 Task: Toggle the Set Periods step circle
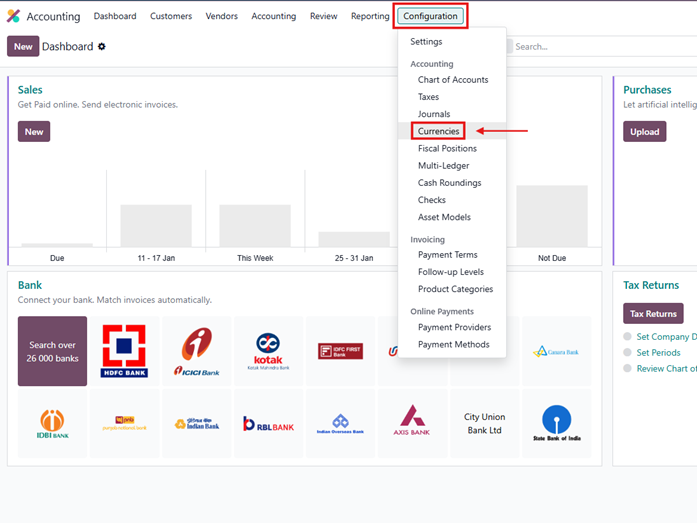627,353
